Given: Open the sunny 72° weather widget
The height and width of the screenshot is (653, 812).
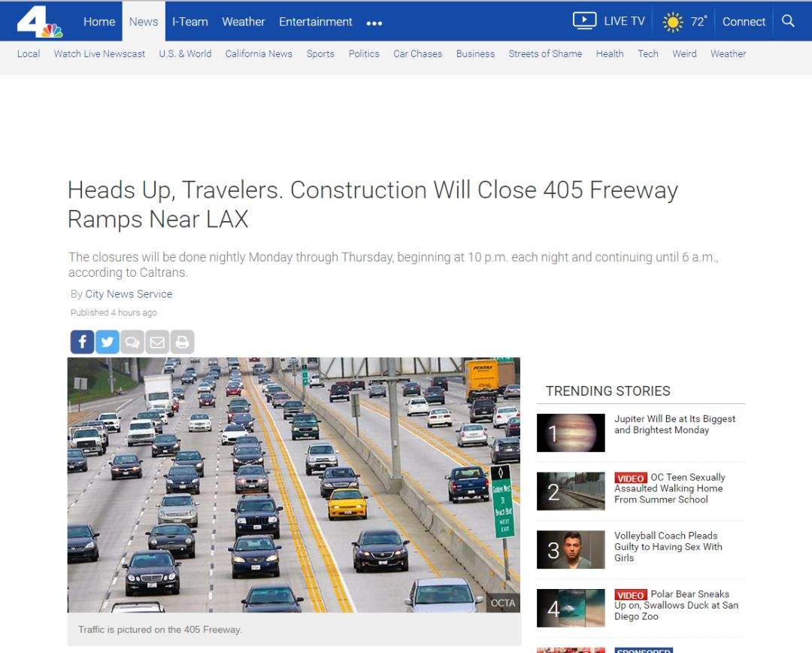Looking at the screenshot, I should point(685,22).
